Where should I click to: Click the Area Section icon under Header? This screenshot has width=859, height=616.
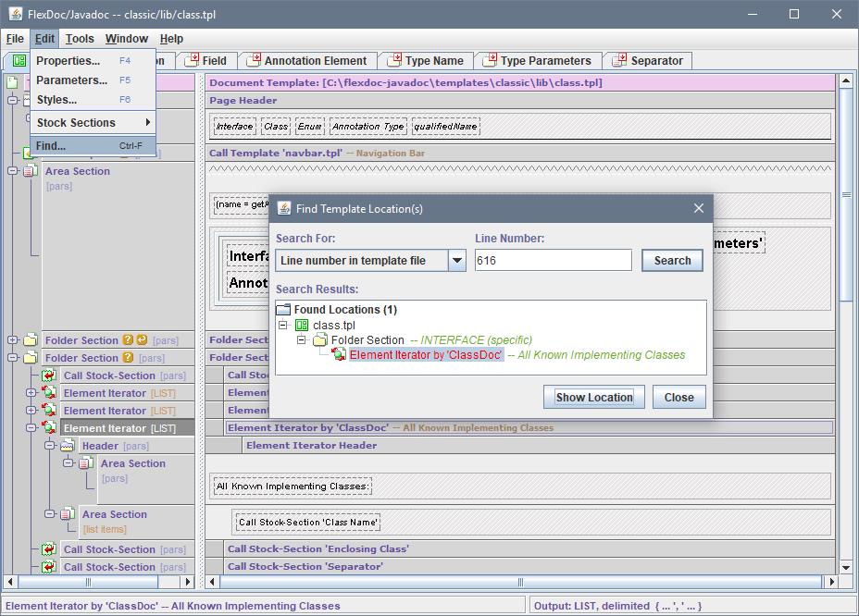(x=86, y=463)
